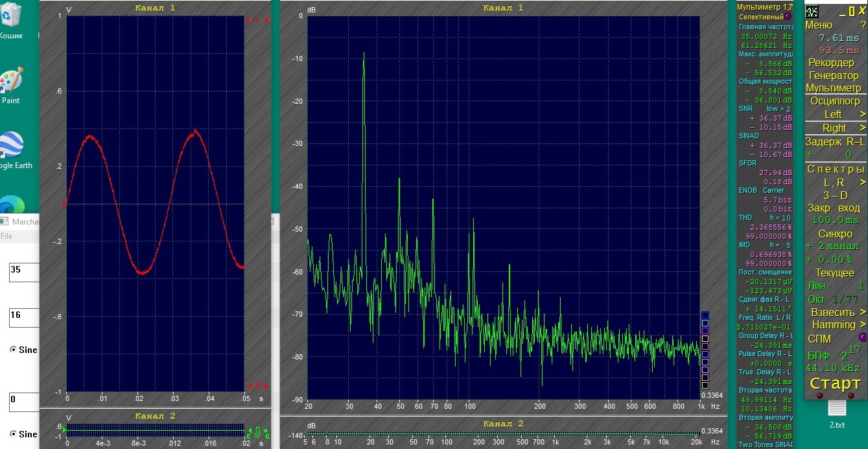Toggle the purple indicator beside СПМ
The image size is (868, 449).
[863, 337]
